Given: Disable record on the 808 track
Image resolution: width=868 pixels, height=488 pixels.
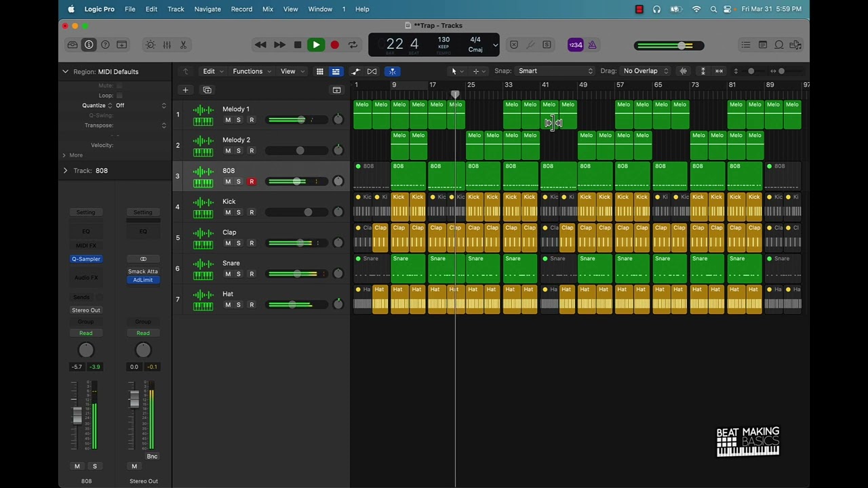Looking at the screenshot, I should click(x=252, y=182).
